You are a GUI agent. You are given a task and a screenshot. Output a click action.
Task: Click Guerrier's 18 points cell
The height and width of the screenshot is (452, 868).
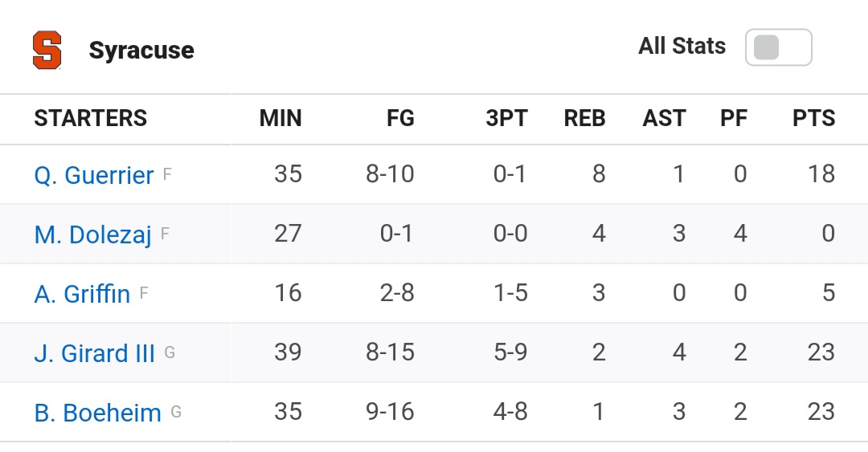[821, 174]
